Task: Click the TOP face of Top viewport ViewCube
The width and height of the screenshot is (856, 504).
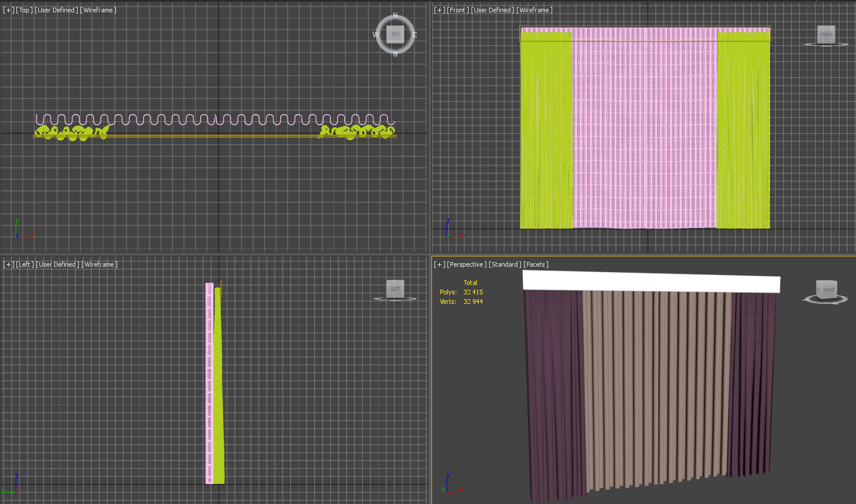Action: click(x=395, y=35)
